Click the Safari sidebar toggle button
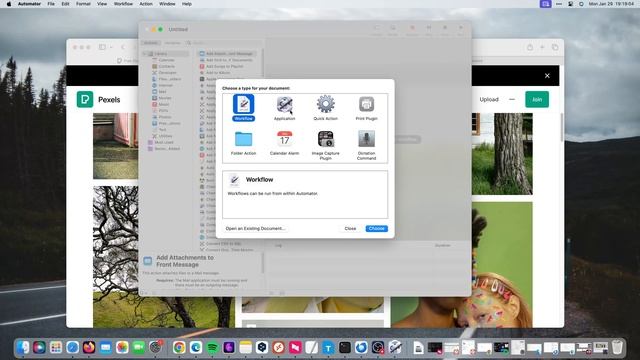The image size is (640, 360). (102, 47)
